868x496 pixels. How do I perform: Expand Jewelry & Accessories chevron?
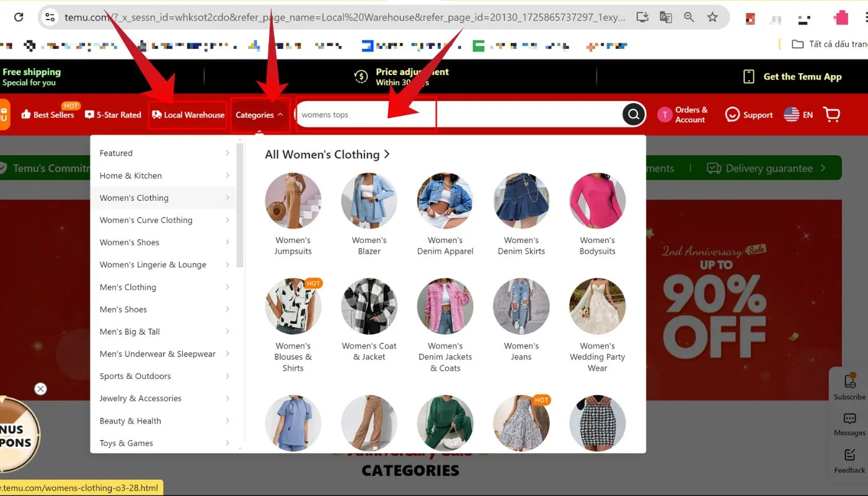pyautogui.click(x=228, y=399)
